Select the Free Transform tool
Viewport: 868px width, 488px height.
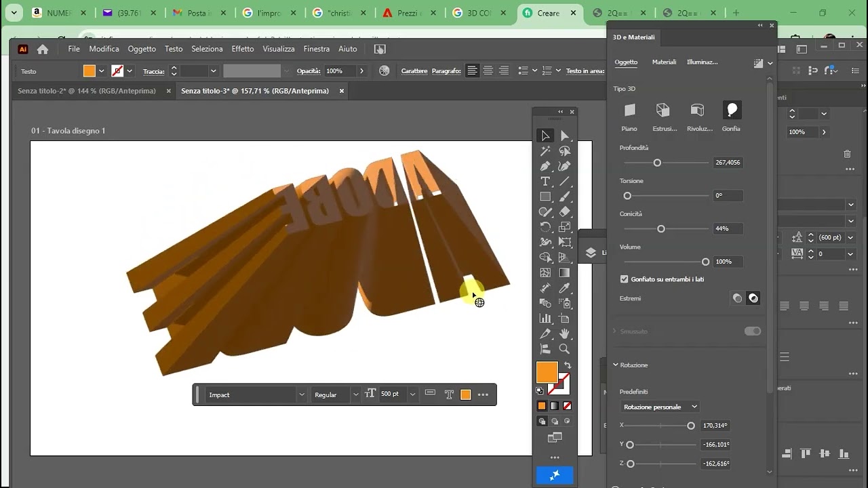(x=564, y=242)
